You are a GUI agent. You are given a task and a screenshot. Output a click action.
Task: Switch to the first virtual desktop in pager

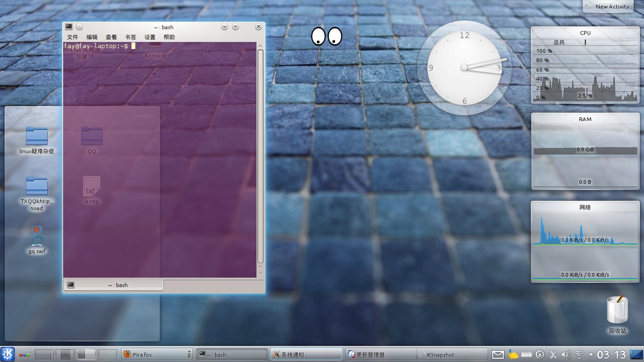44,354
